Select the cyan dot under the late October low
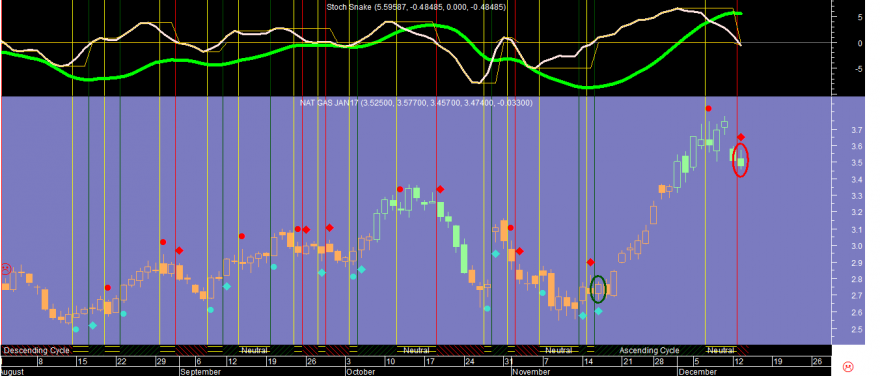This screenshot has width=880, height=376. coord(487,308)
